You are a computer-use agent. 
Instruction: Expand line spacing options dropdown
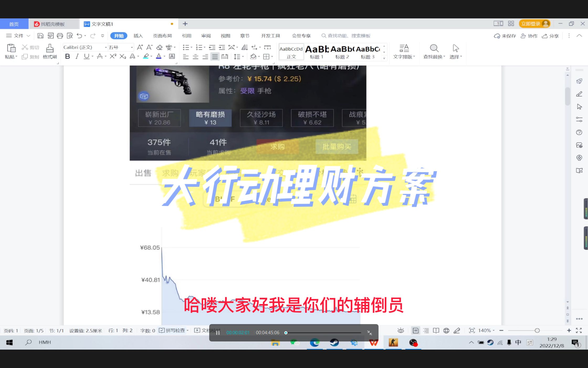(x=243, y=57)
